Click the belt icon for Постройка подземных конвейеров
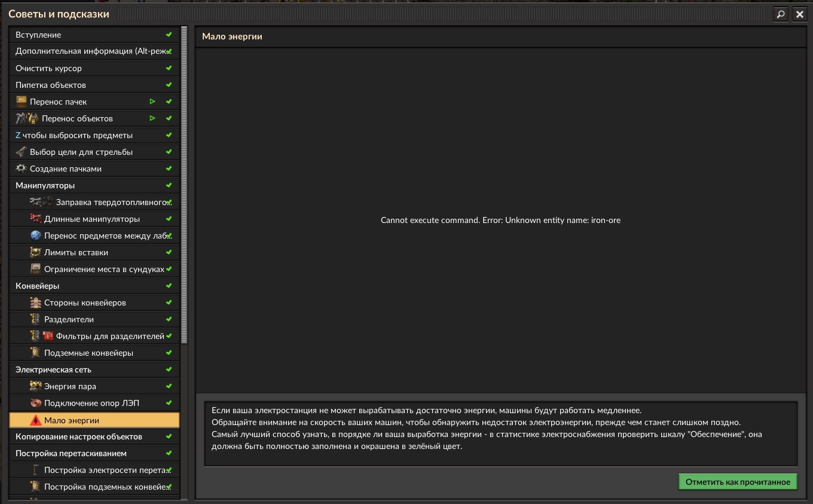The height and width of the screenshot is (504, 813). pyautogui.click(x=36, y=487)
